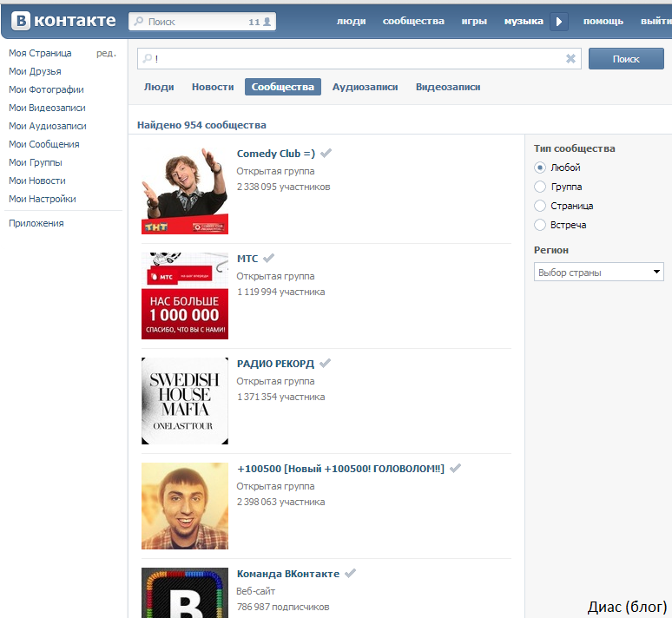Viewport: 672px width, 618px height.
Task: Open игры in the top navigation
Action: [474, 22]
